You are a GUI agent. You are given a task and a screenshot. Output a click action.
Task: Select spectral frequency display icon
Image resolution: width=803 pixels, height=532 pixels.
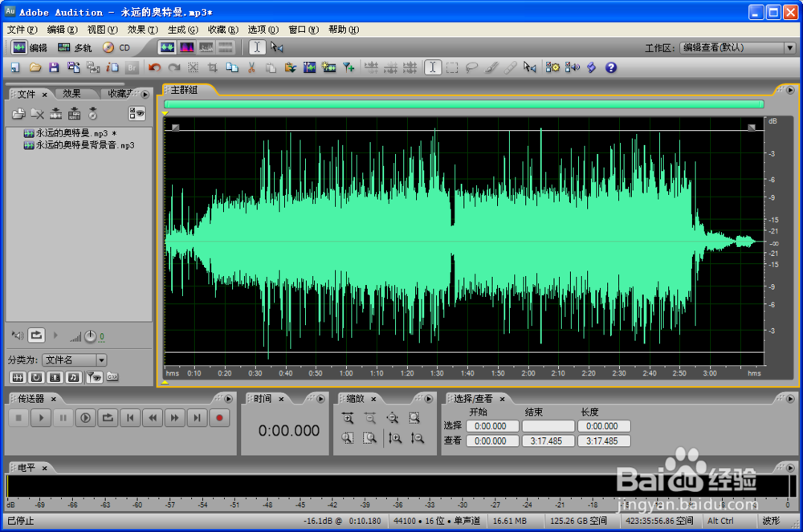click(x=186, y=47)
